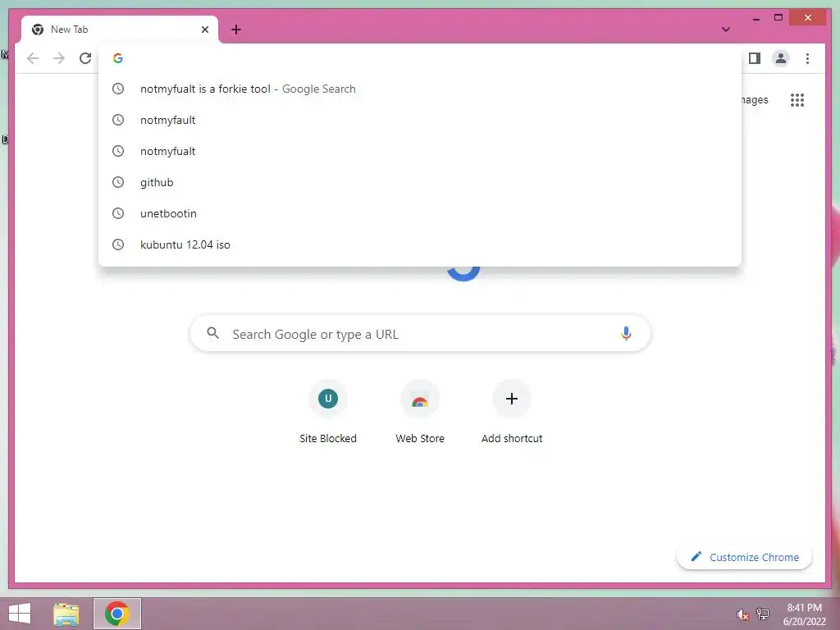Click the network tray icon
The image size is (840, 630).
pyautogui.click(x=763, y=614)
